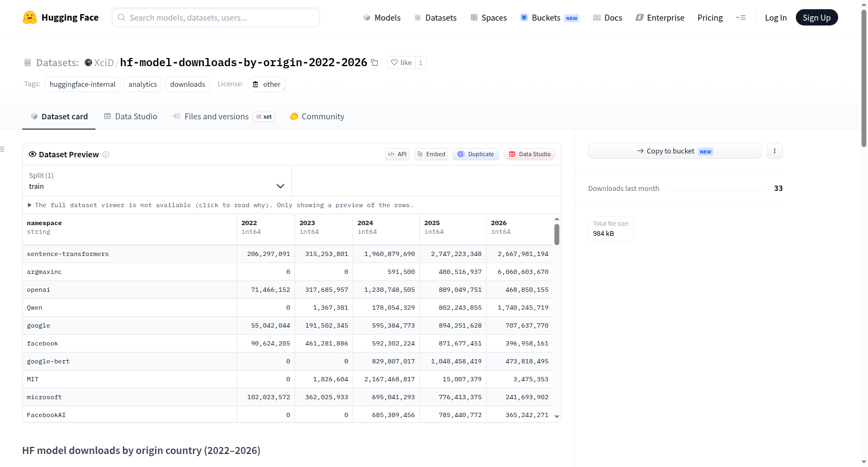This screenshot has height=467, width=868.
Task: Click Copy to bucket button
Action: click(675, 151)
